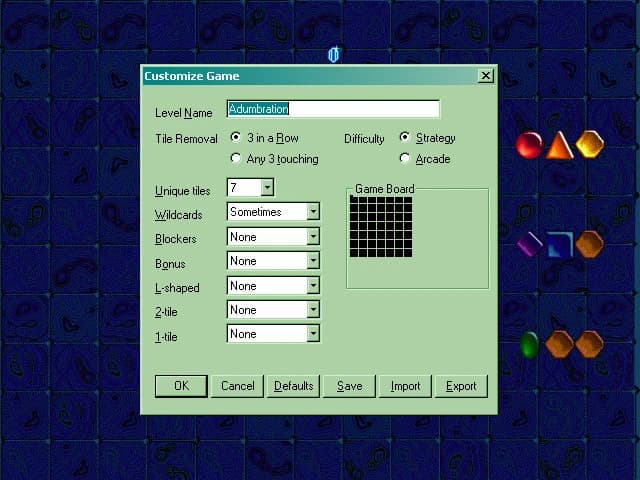
Task: Click the blue square tile
Action: coord(559,244)
